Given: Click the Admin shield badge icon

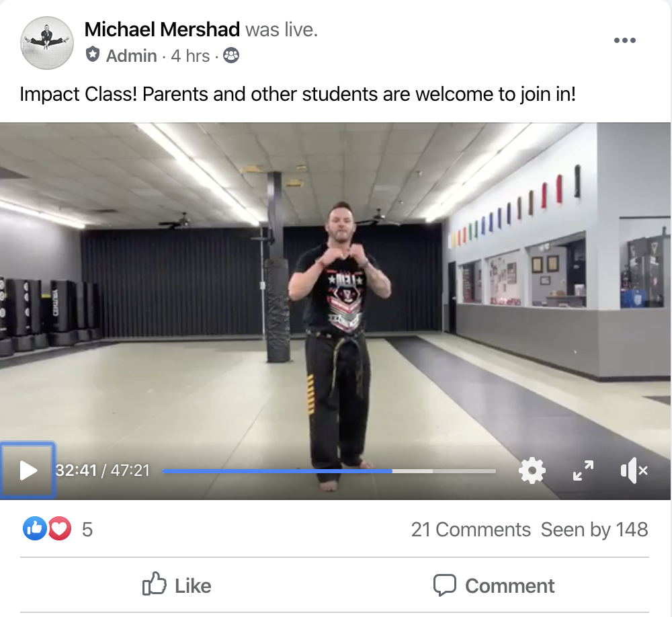Looking at the screenshot, I should point(93,55).
